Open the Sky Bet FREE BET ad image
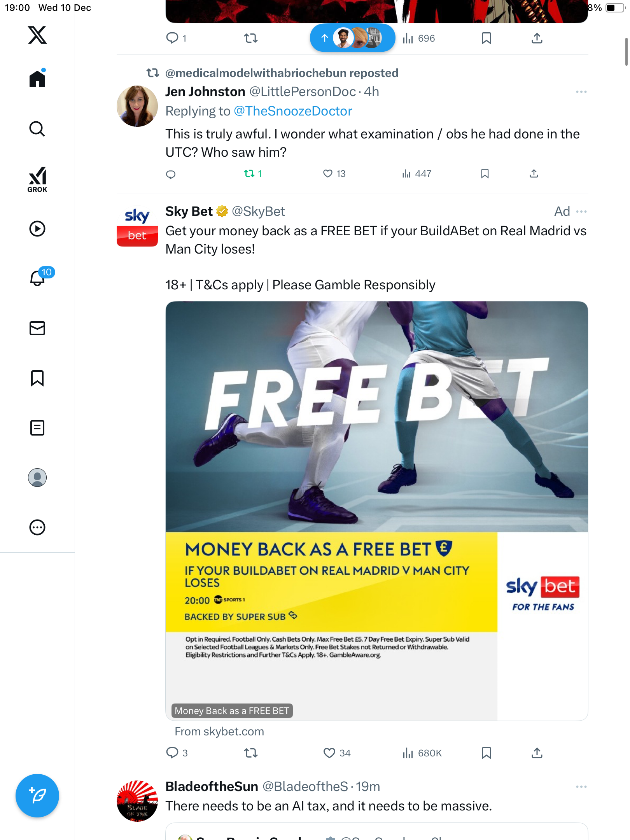The height and width of the screenshot is (840, 630). point(376,511)
